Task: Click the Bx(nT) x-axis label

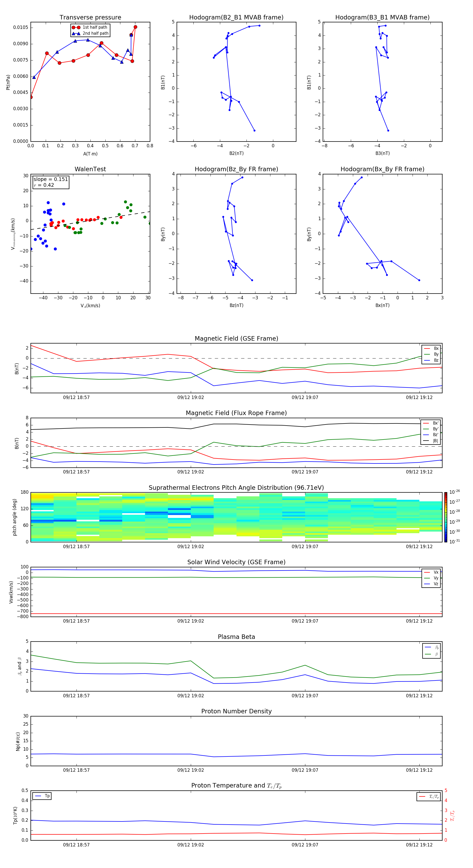Action: [x=382, y=305]
